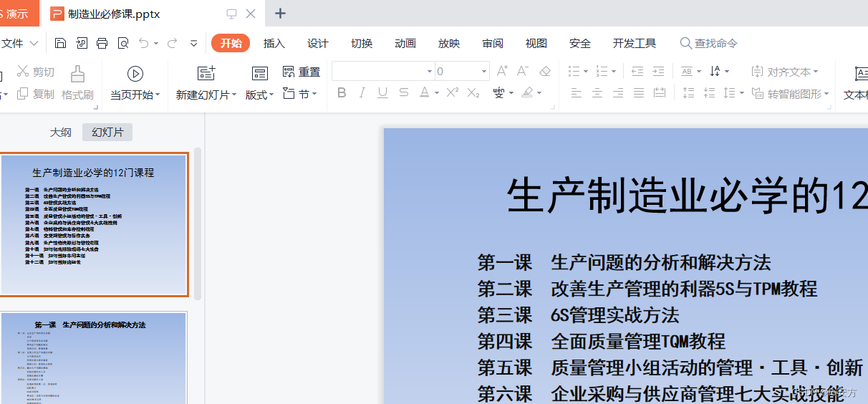The width and height of the screenshot is (868, 404).
Task: Click the Export to PDF icon
Action: coord(81,44)
